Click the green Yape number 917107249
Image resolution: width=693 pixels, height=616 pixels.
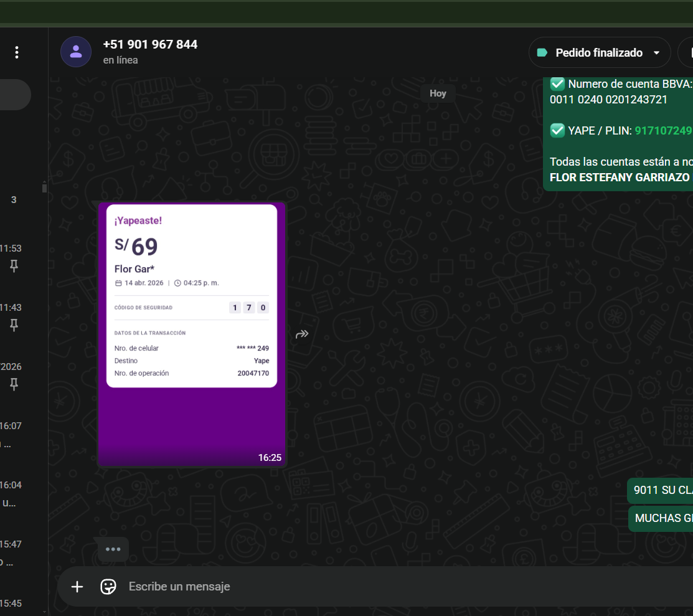[x=662, y=131]
